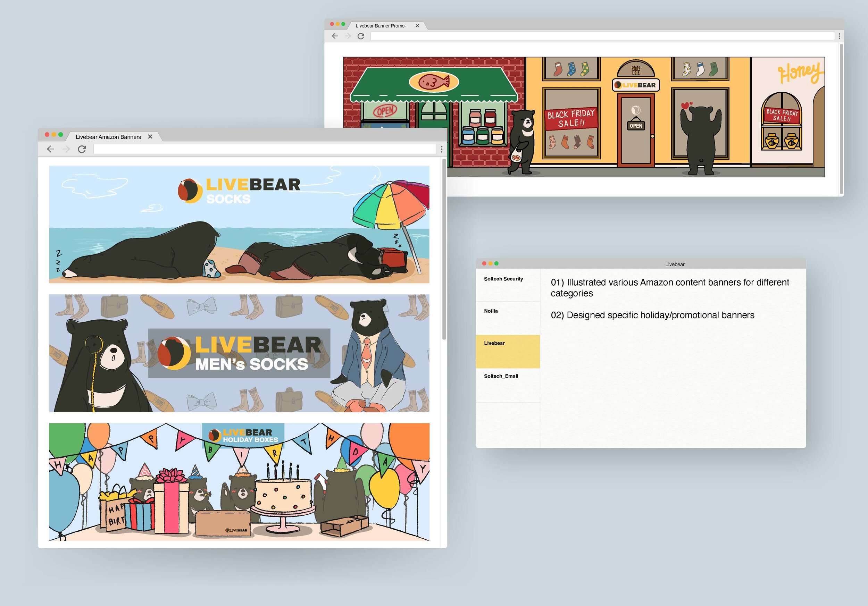Select the highlighted Livebear note
The height and width of the screenshot is (606, 868).
pyautogui.click(x=508, y=351)
